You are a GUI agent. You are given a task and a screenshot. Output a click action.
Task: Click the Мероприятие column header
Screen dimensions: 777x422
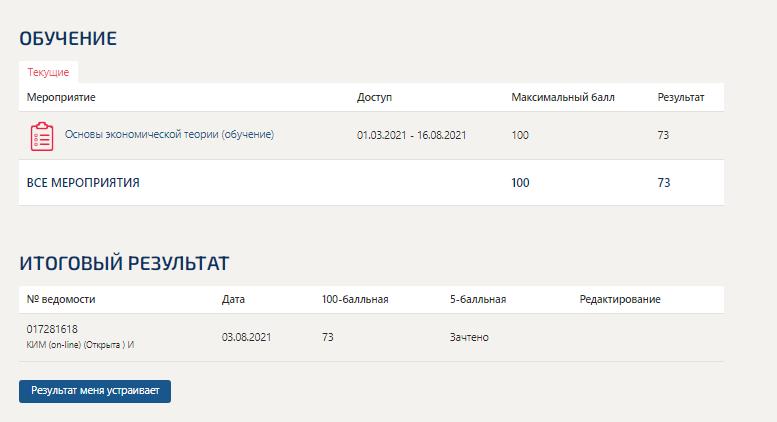61,97
